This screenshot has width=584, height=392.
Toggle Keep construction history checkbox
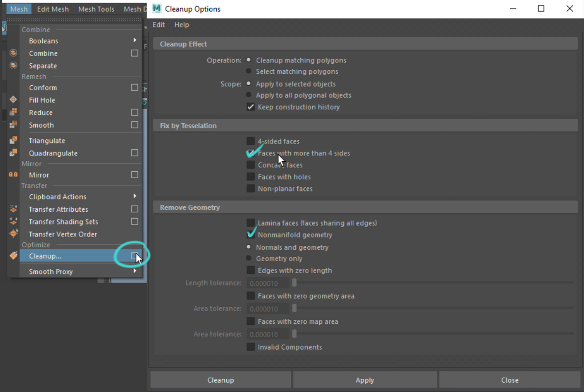point(251,107)
